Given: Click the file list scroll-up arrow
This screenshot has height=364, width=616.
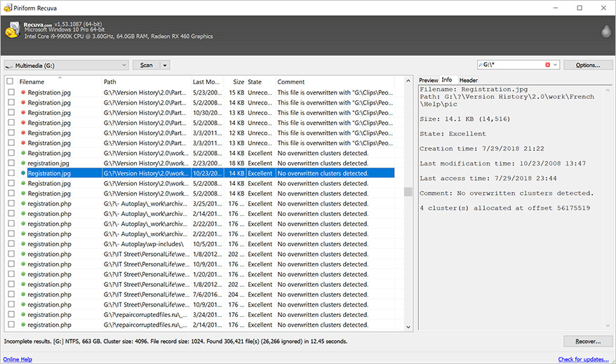Looking at the screenshot, I should pyautogui.click(x=408, y=81).
